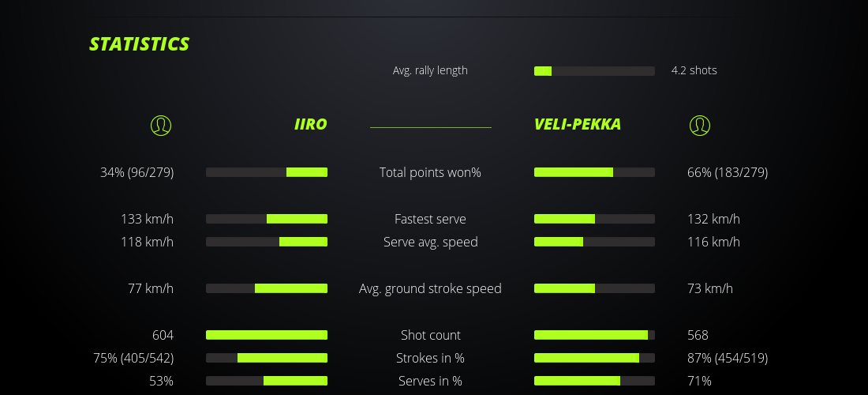Click Iiro's avg. ground stroke speed bar

[267, 288]
